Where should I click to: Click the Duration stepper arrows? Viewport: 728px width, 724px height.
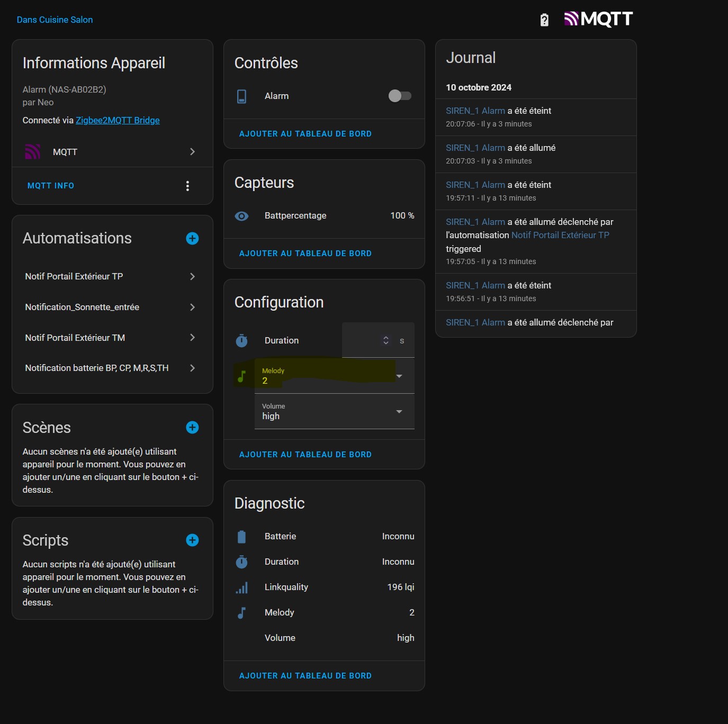pyautogui.click(x=386, y=340)
